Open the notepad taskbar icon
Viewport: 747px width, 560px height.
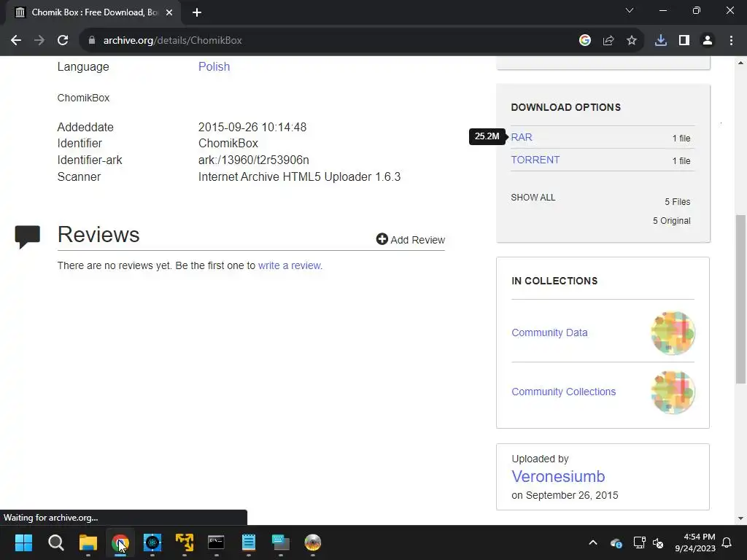point(249,542)
